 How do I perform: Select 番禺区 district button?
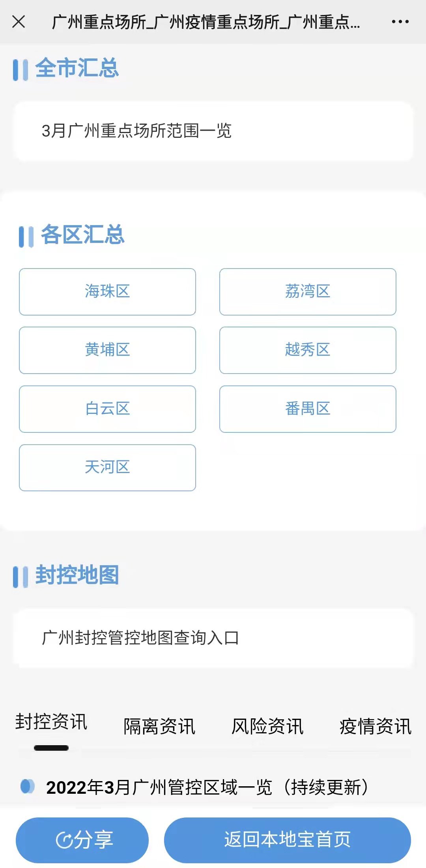click(x=308, y=409)
